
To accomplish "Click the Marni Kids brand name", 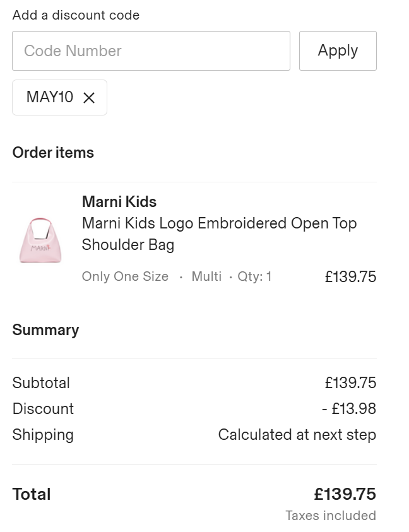I will (x=119, y=201).
